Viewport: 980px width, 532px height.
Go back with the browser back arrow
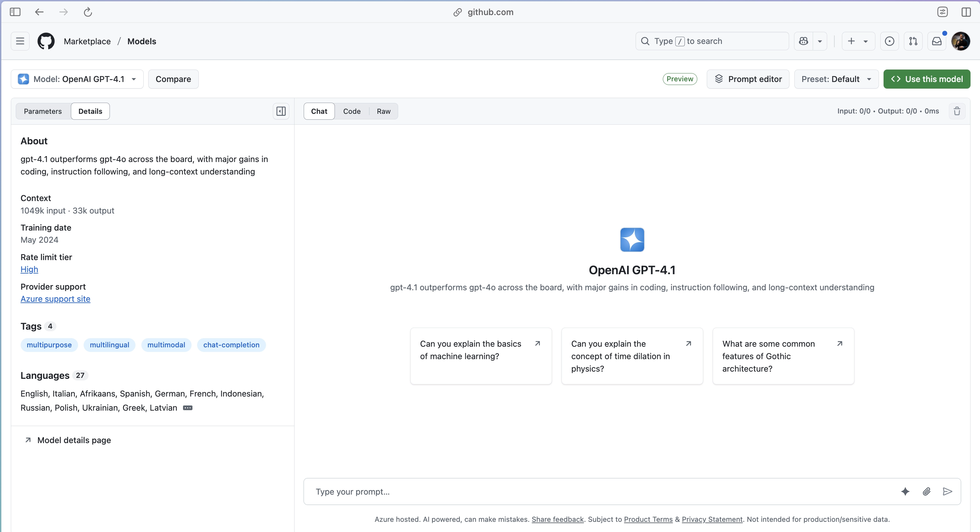point(39,12)
